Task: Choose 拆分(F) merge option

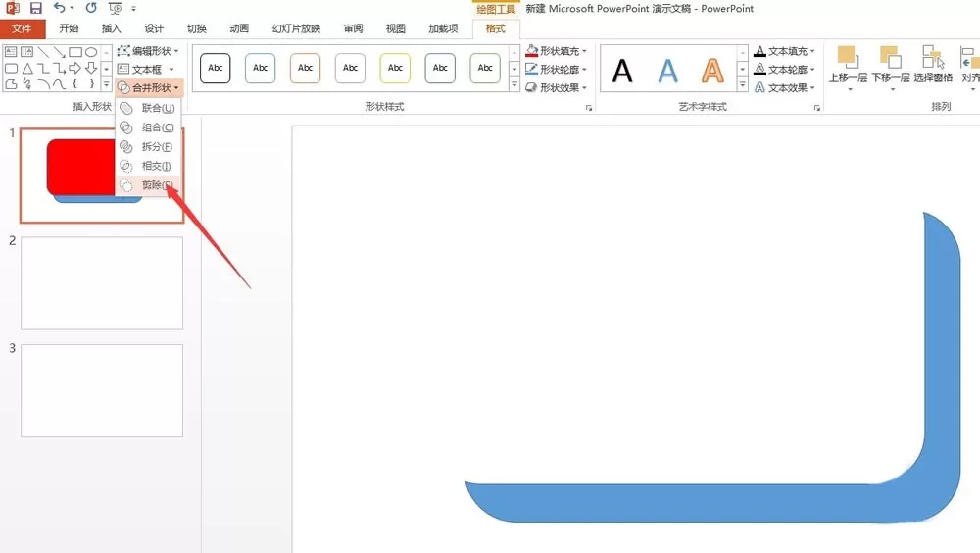Action: coord(148,147)
